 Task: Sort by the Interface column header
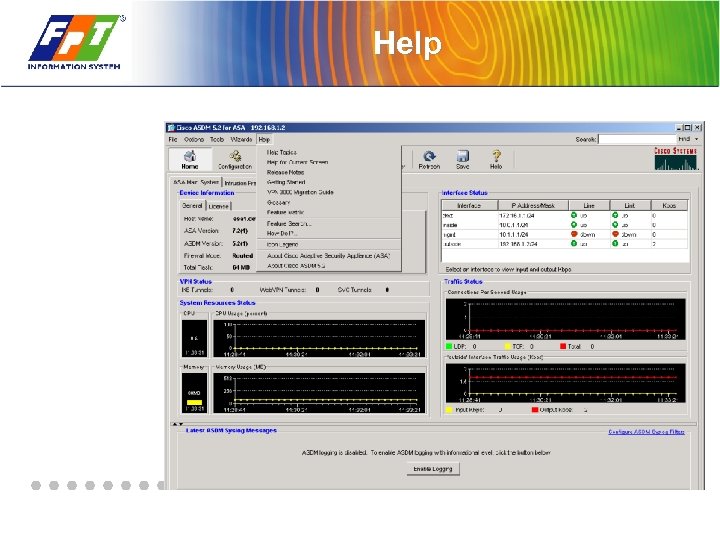tap(469, 206)
